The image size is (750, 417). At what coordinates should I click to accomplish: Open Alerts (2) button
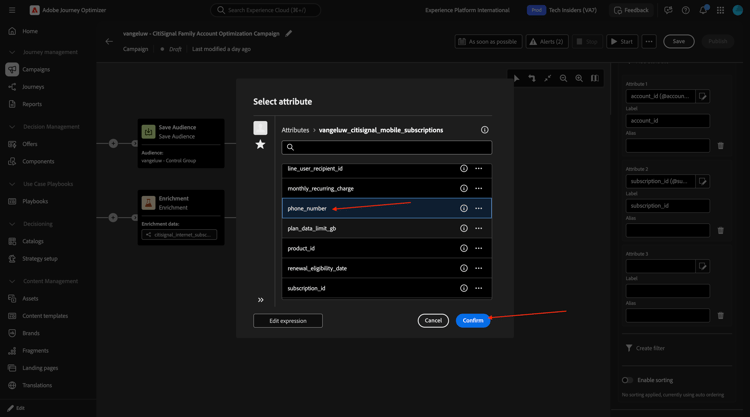tap(547, 42)
